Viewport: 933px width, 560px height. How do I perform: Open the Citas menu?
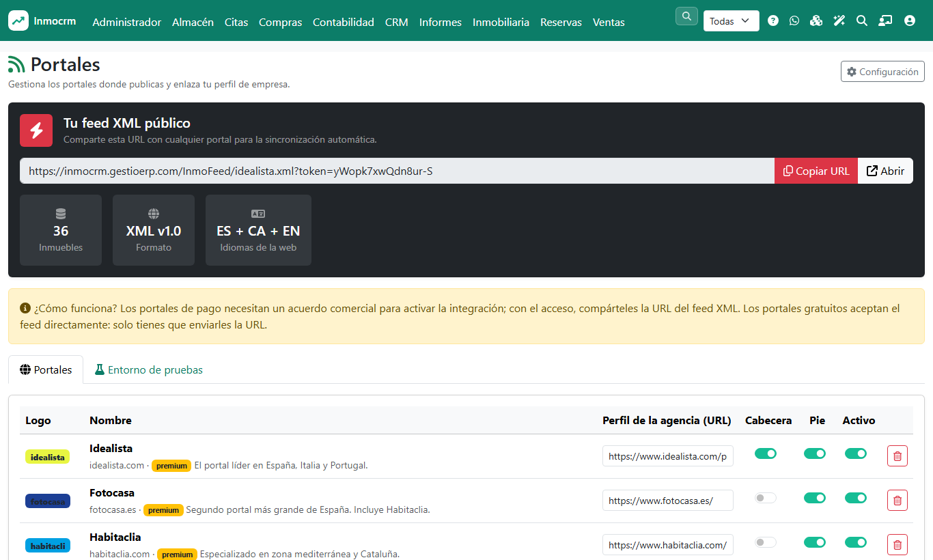click(236, 22)
